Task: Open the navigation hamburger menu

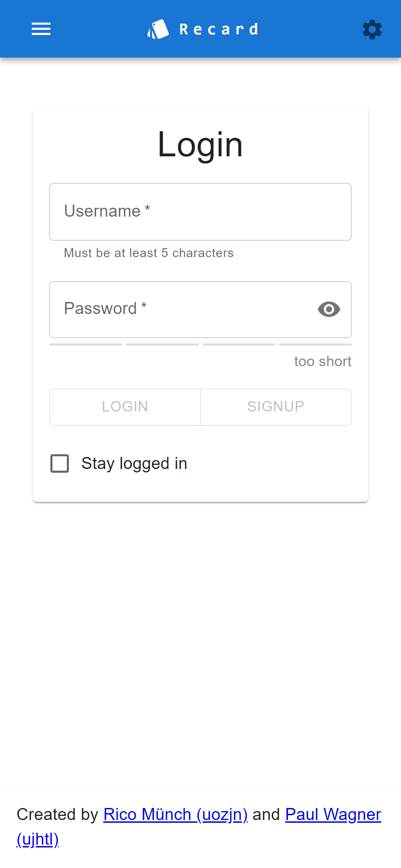Action: tap(41, 29)
